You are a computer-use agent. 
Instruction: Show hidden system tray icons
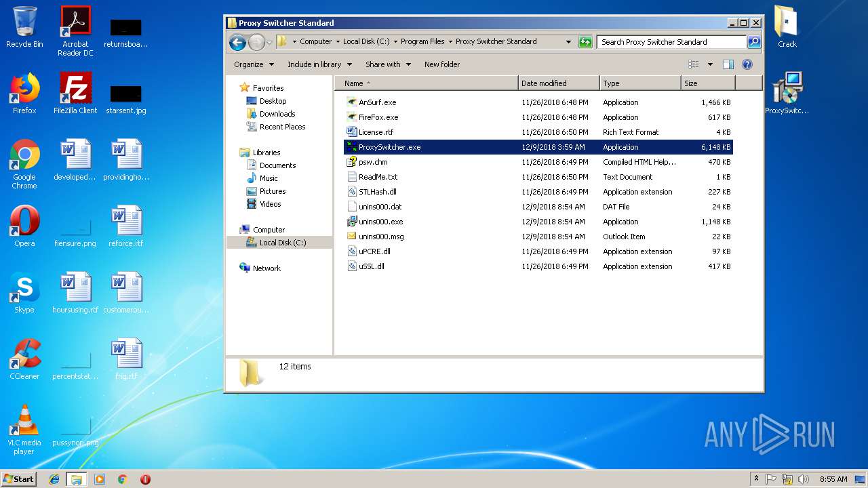(x=757, y=479)
